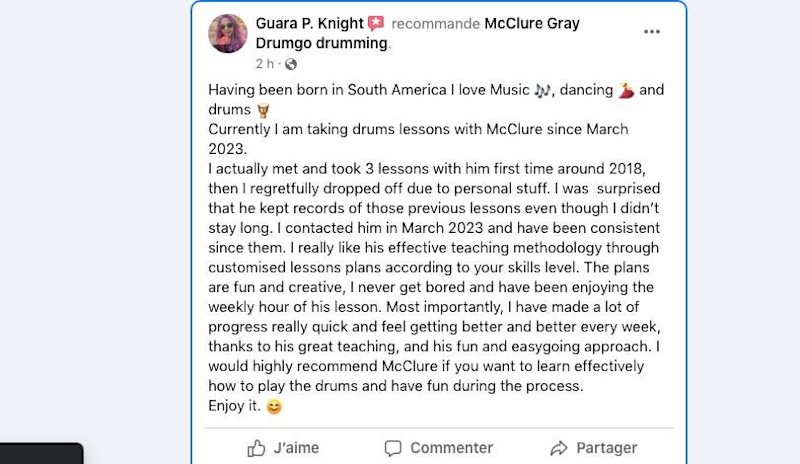Click the word 'recommande' in the post header

(435, 23)
